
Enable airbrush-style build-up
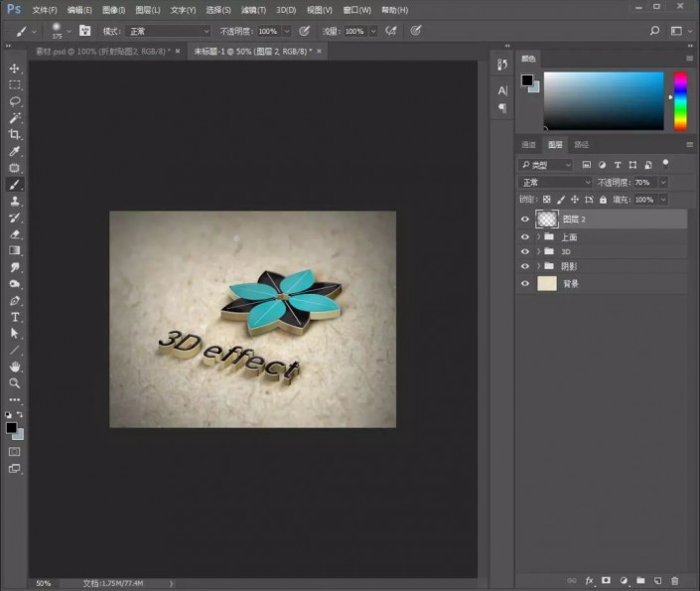point(391,31)
